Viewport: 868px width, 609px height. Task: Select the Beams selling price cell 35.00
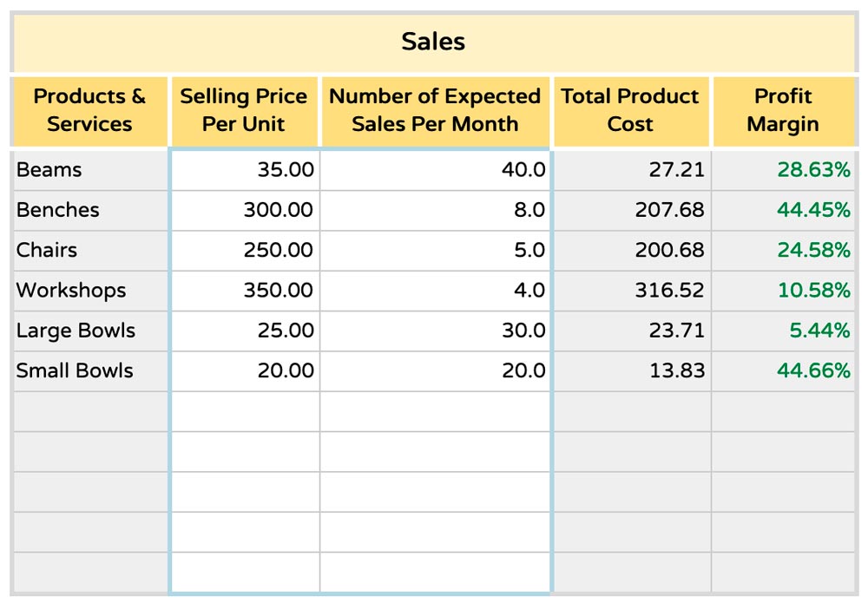(245, 170)
